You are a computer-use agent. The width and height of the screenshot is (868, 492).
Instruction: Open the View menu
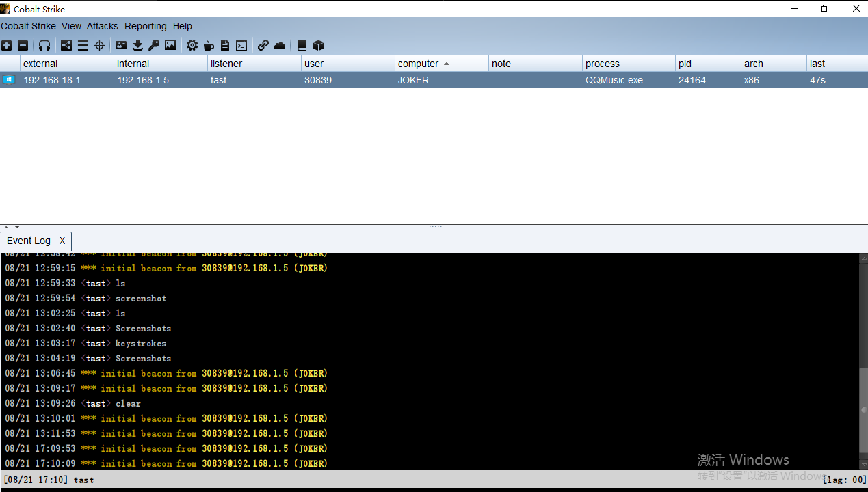coord(71,26)
